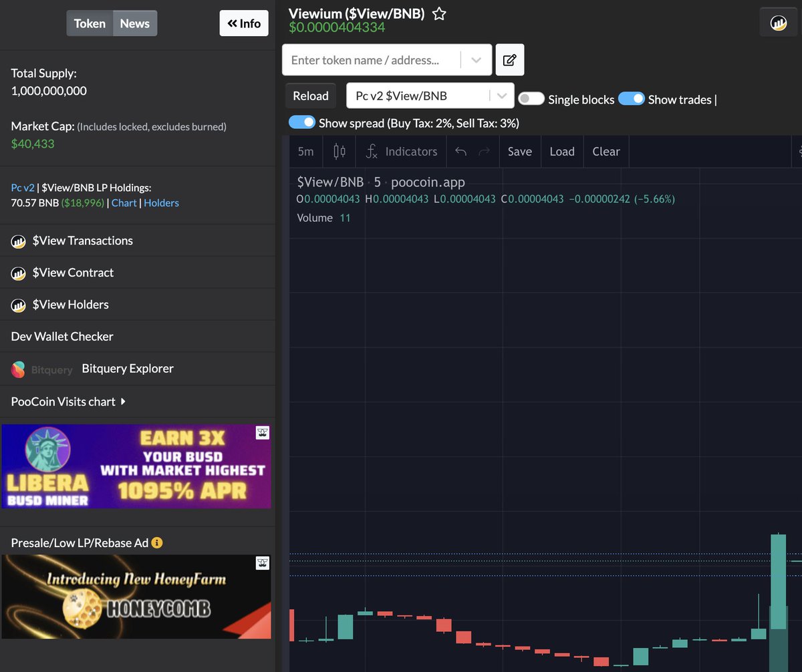The image size is (802, 672).
Task: Switch to the Token tab
Action: [x=90, y=23]
